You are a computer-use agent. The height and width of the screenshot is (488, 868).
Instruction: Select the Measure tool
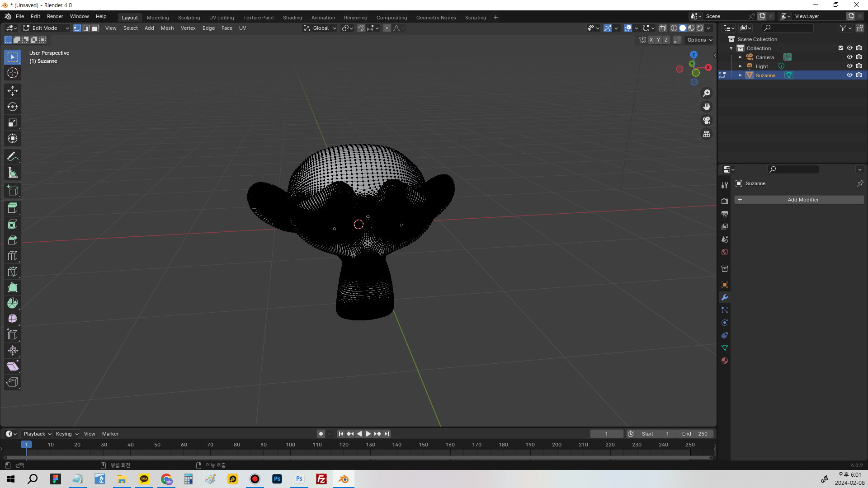click(x=13, y=173)
